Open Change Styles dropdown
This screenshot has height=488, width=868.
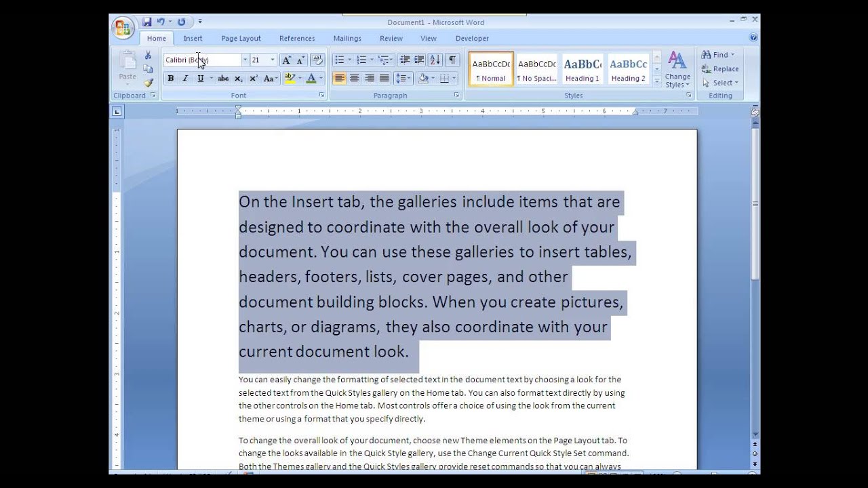pos(677,70)
